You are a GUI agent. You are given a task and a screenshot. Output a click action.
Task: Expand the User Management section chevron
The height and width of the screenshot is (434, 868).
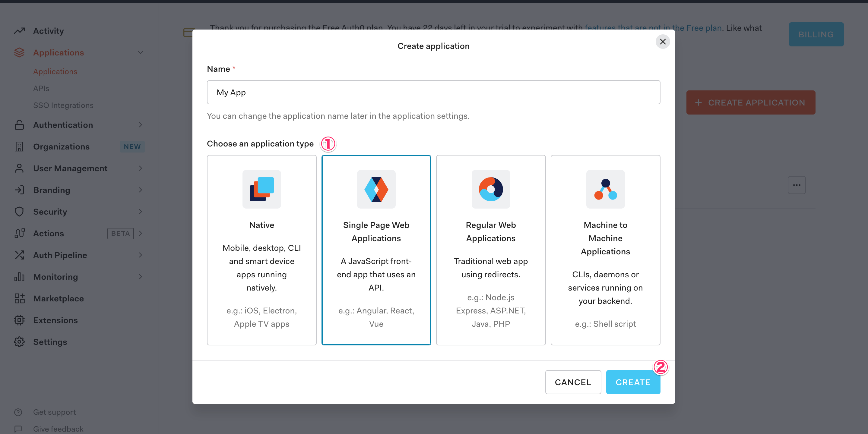pyautogui.click(x=141, y=168)
